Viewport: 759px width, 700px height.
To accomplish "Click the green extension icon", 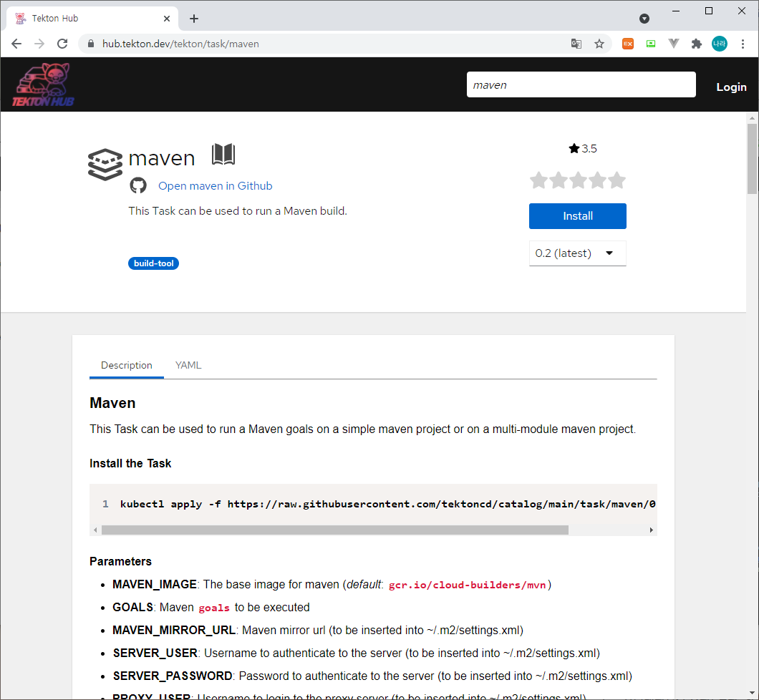I will coord(651,44).
